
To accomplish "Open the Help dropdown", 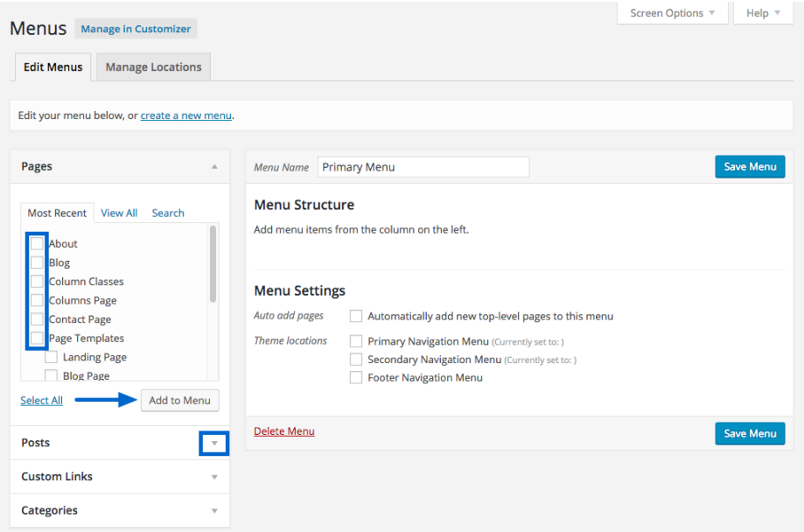I will point(763,13).
